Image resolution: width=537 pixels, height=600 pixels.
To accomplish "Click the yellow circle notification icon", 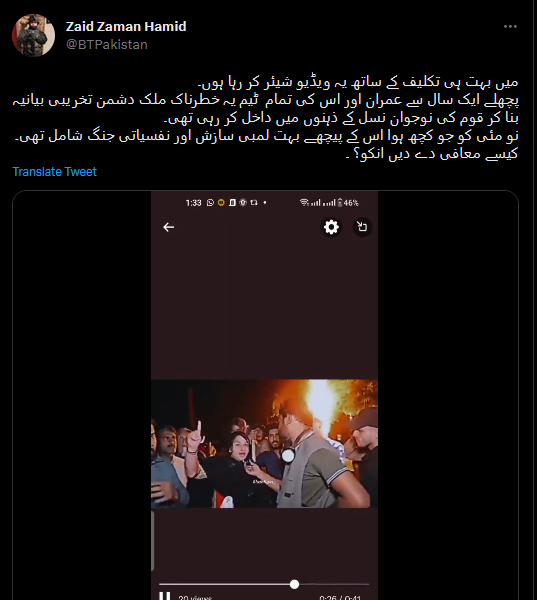I will pyautogui.click(x=221, y=202).
